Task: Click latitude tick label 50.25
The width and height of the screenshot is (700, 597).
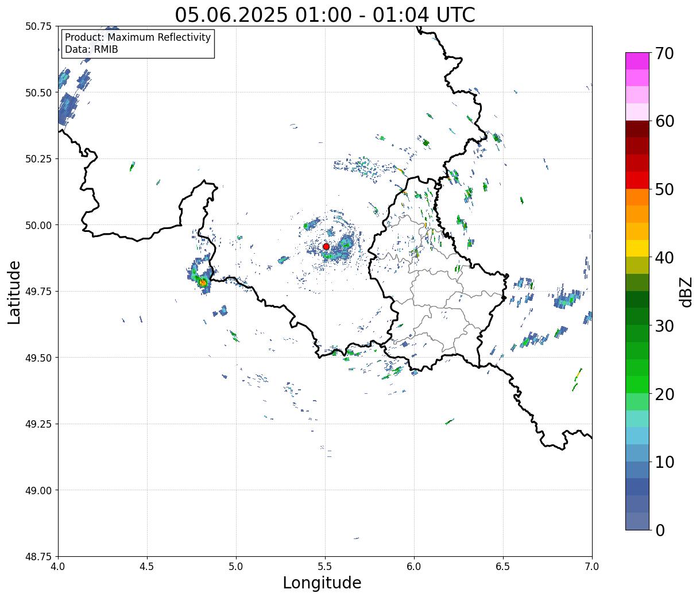Action: pyautogui.click(x=38, y=159)
